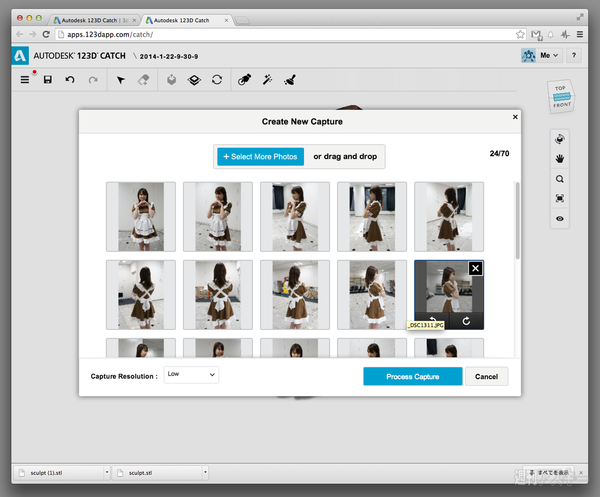Bookmark page with star icon
This screenshot has width=600, height=497.
pyautogui.click(x=520, y=34)
